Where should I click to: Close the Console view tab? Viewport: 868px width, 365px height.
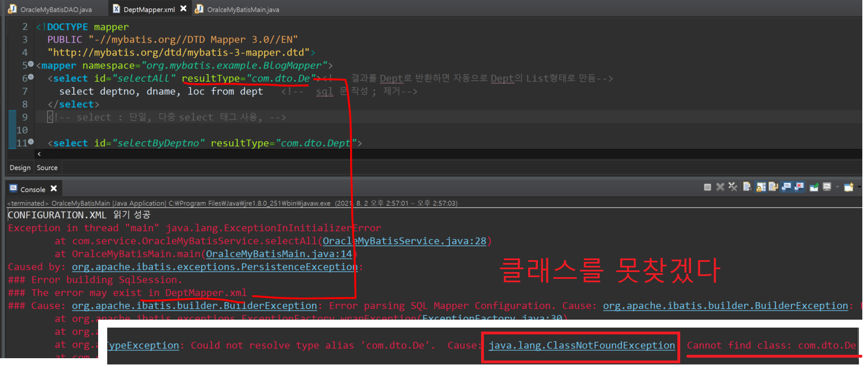[53, 189]
